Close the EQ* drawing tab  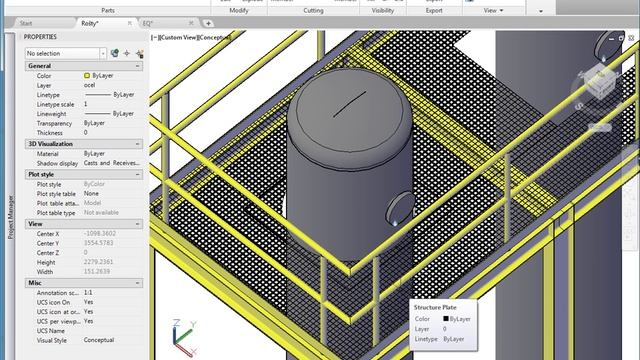coord(191,23)
